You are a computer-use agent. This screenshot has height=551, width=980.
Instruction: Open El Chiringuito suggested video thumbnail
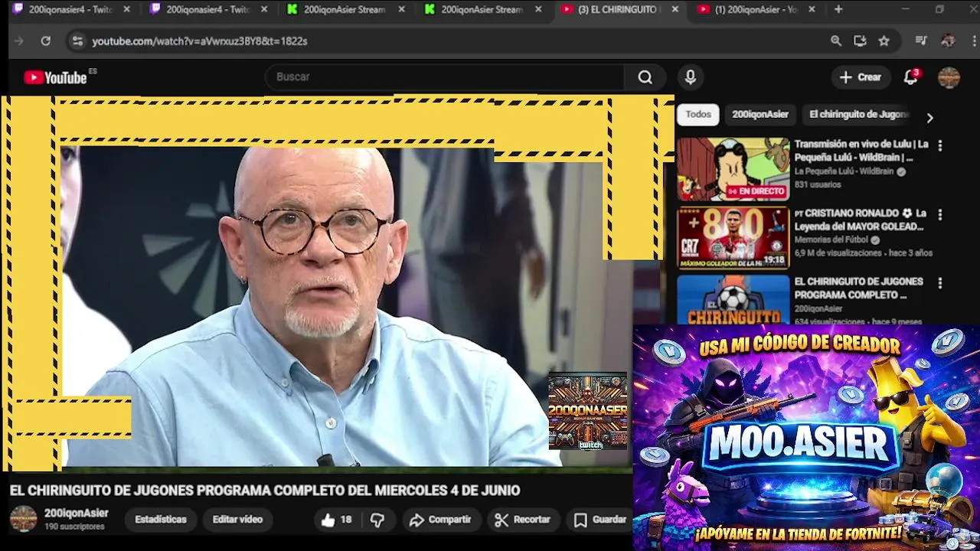click(x=733, y=299)
